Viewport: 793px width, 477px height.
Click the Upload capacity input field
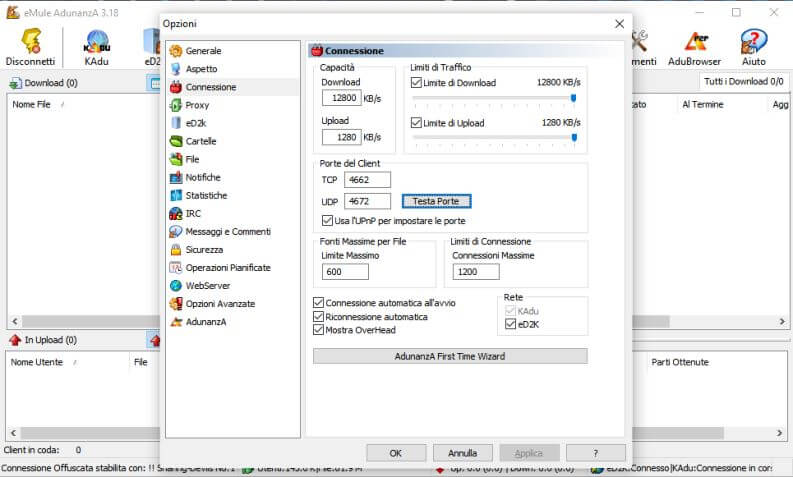pyautogui.click(x=341, y=137)
